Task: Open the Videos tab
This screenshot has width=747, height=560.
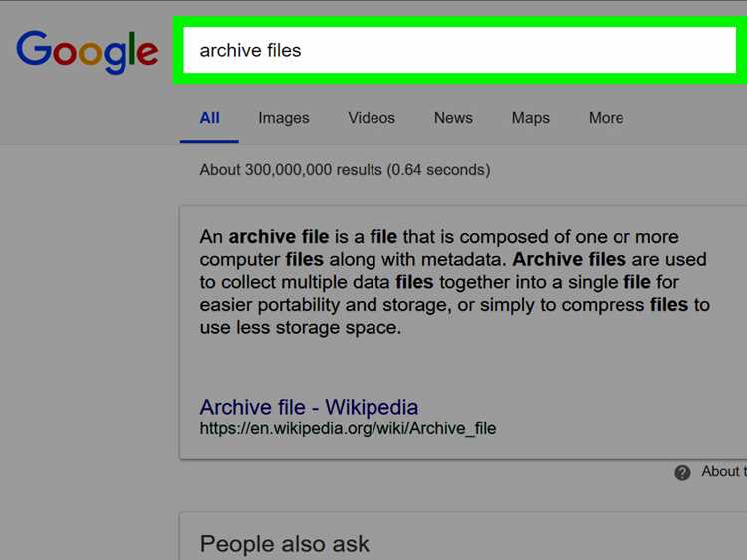Action: (x=372, y=118)
